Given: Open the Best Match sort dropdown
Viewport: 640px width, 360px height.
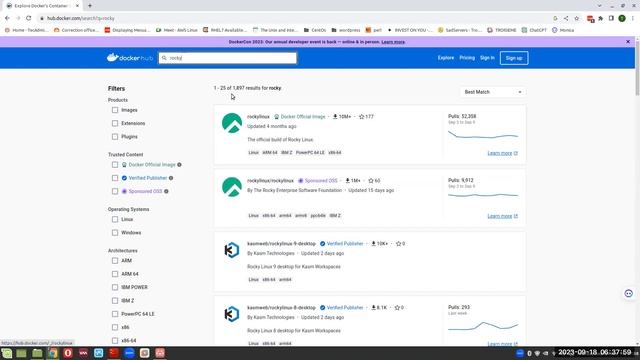Looking at the screenshot, I should click(493, 92).
